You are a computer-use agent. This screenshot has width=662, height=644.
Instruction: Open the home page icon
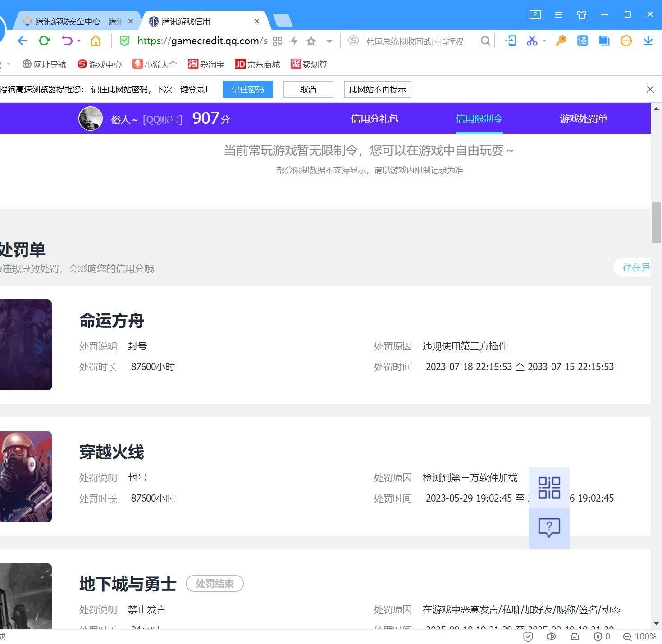(96, 41)
